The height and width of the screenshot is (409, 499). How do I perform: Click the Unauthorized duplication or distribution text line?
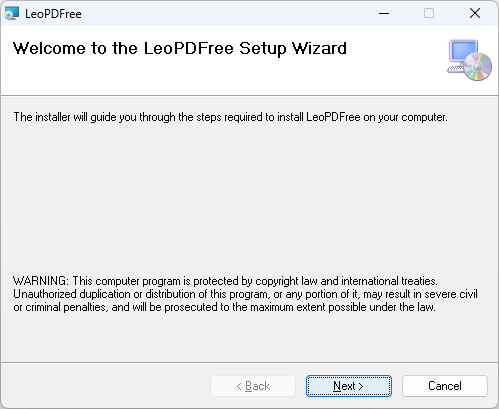(245, 294)
